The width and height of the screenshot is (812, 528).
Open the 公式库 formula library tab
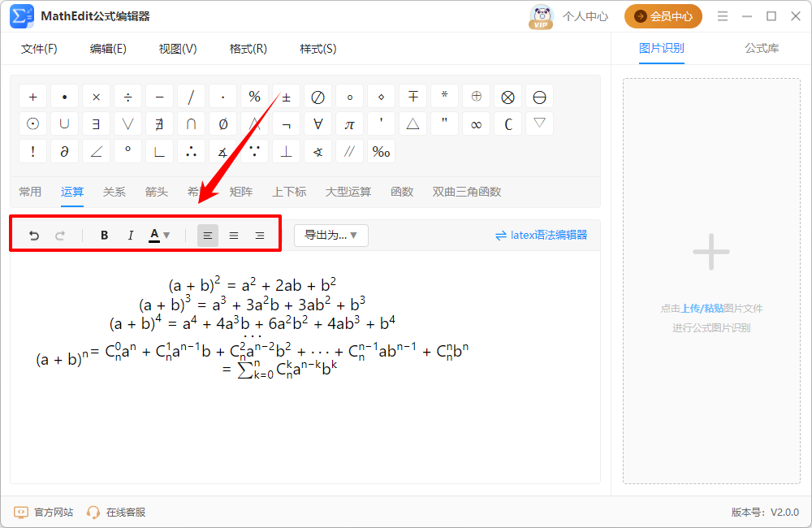[762, 48]
